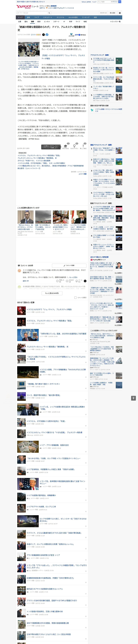Select the トップ navigation tab
Viewport: 138px width, 644px height.
point(20,17)
